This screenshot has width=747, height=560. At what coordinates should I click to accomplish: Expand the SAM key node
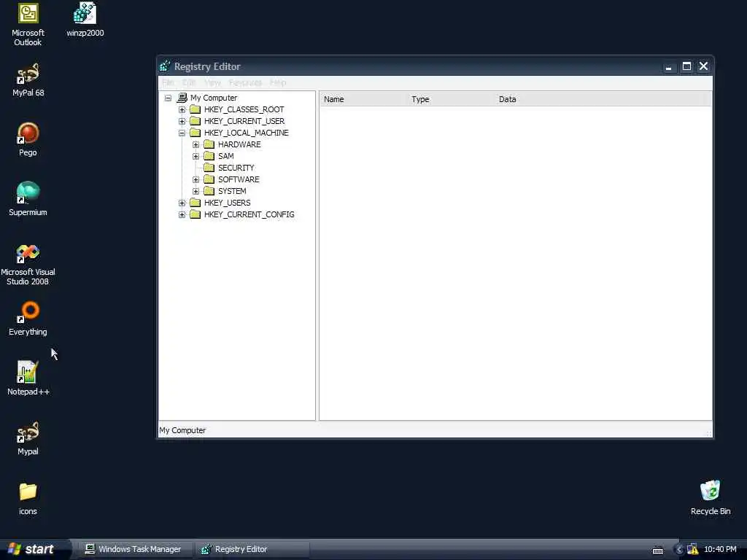click(196, 156)
